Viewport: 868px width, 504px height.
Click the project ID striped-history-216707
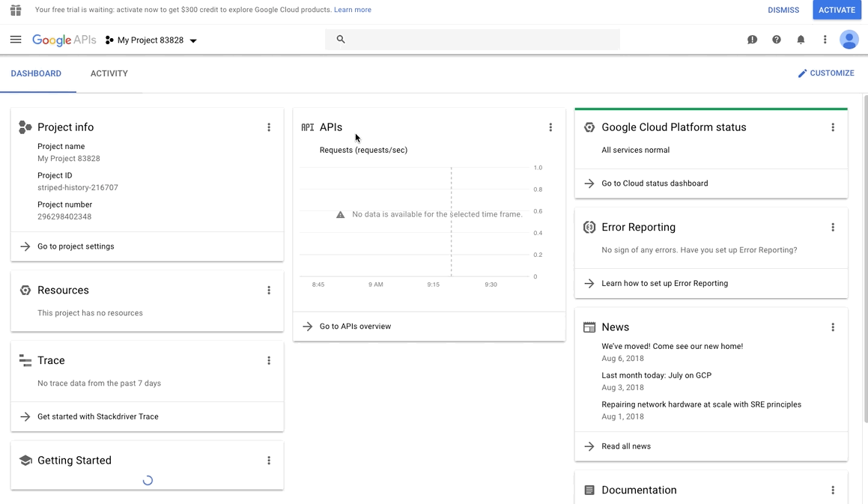click(77, 188)
